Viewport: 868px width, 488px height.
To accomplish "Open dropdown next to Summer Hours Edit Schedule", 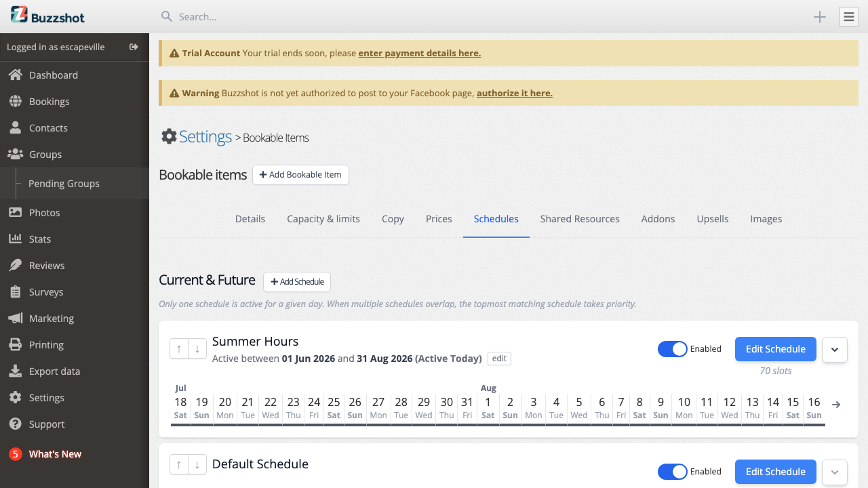I will [x=835, y=350].
